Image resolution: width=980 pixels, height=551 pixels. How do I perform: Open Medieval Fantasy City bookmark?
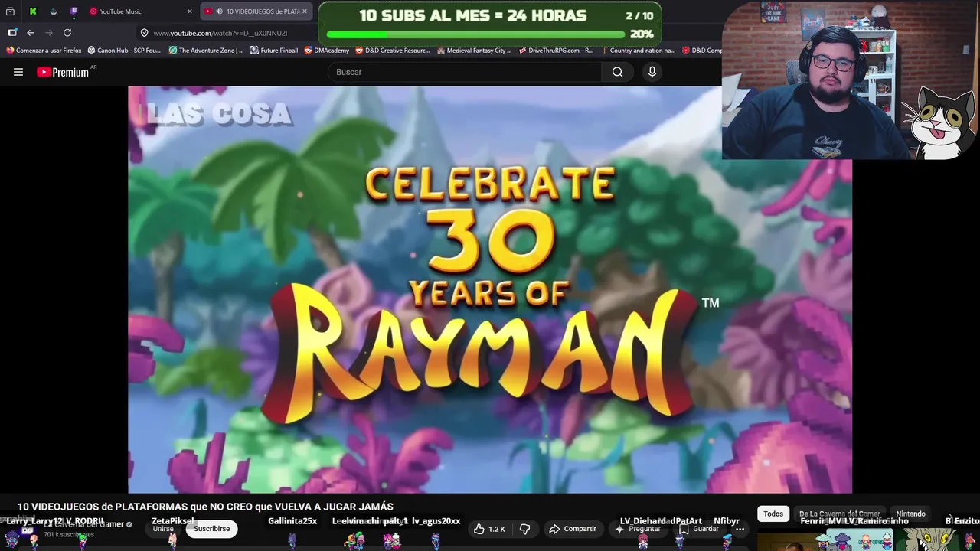coord(474,51)
